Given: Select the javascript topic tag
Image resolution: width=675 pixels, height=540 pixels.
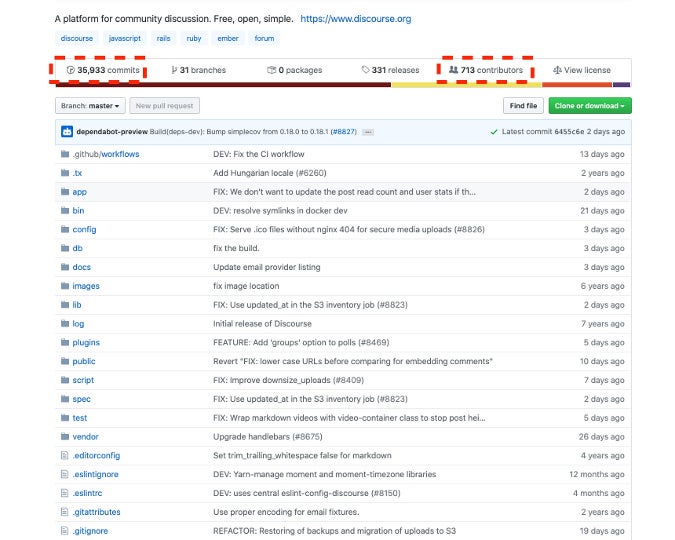Looking at the screenshot, I should (x=124, y=38).
